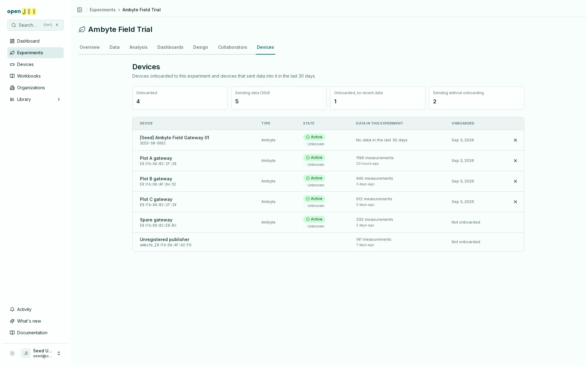Click Not onboarded in the Spare gateway row
The height and width of the screenshot is (368, 588).
466,222
